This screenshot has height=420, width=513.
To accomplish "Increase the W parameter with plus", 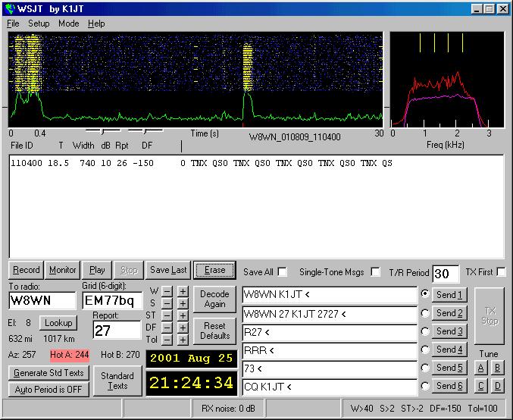I will [183, 291].
